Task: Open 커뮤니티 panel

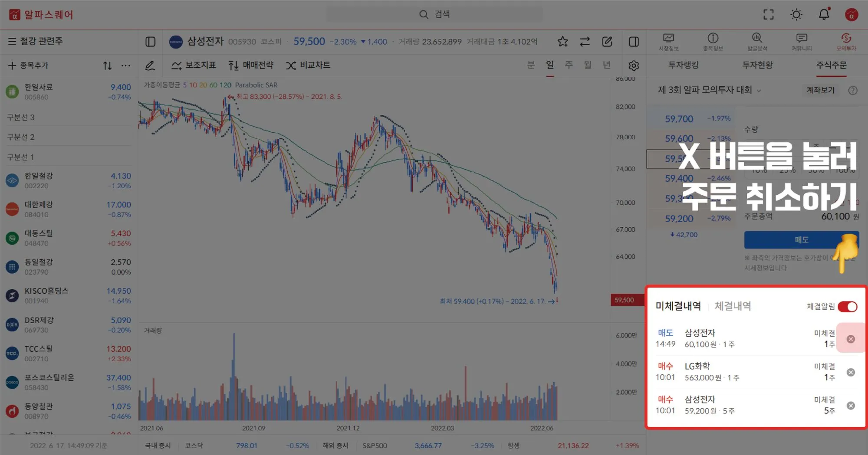Action: pyautogui.click(x=802, y=42)
